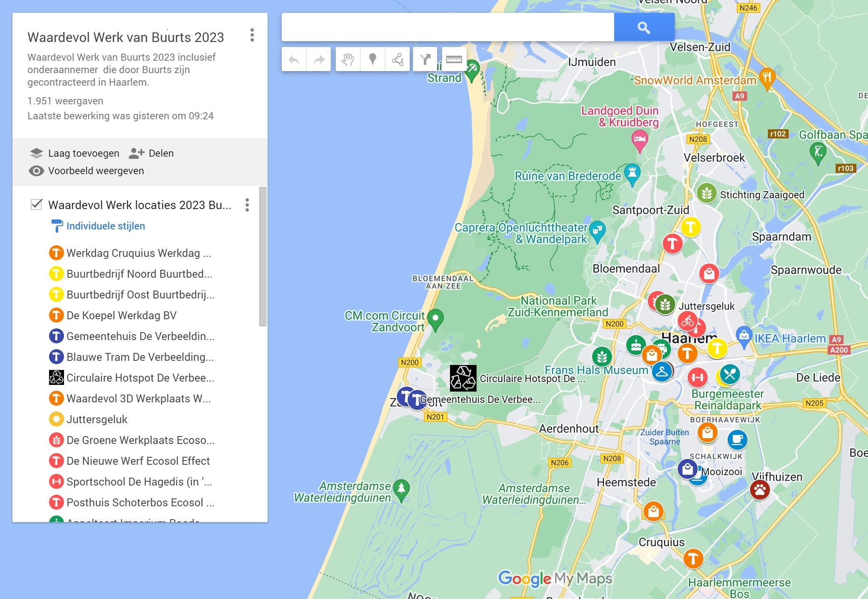This screenshot has height=599, width=868.
Task: Open layer options three-dot menu
Action: click(x=247, y=205)
